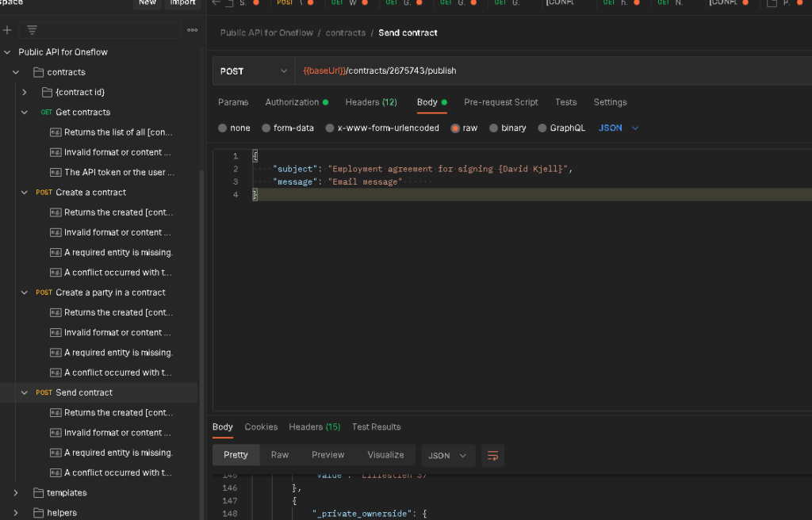Select the "form-data" body type radio
The image size is (812, 520).
266,128
